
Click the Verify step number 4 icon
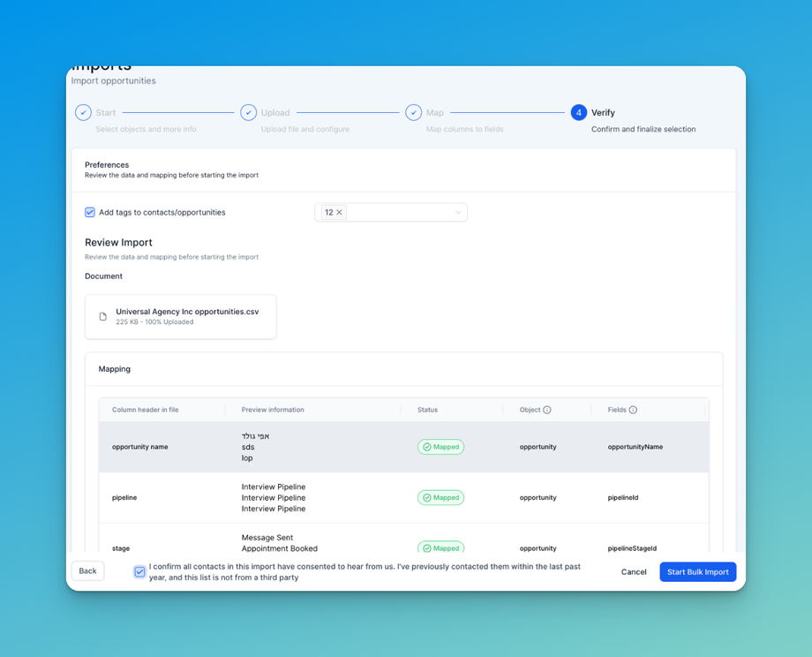[578, 112]
